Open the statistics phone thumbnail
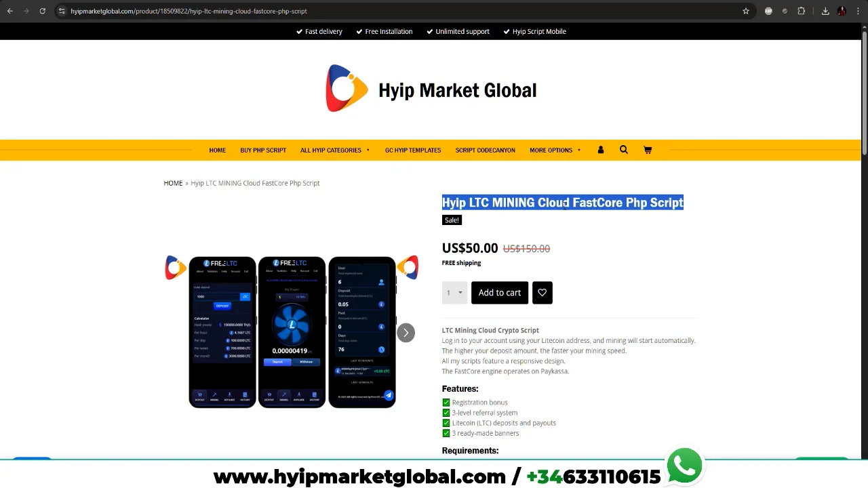 (362, 332)
